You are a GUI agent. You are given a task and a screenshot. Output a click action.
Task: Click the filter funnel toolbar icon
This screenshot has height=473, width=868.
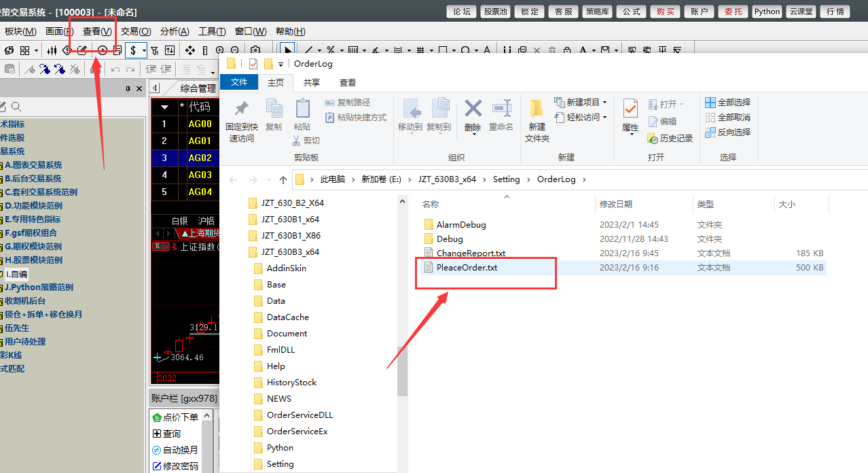pyautogui.click(x=155, y=50)
